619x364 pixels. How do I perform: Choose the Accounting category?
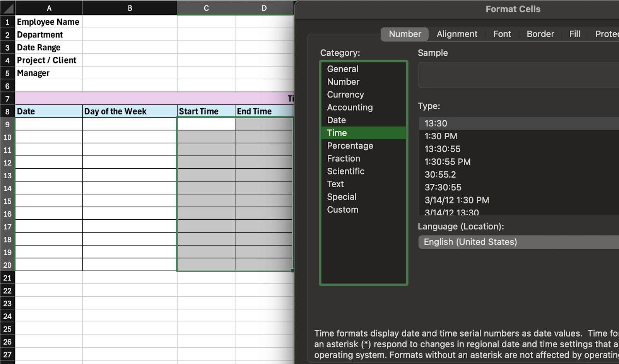350,107
